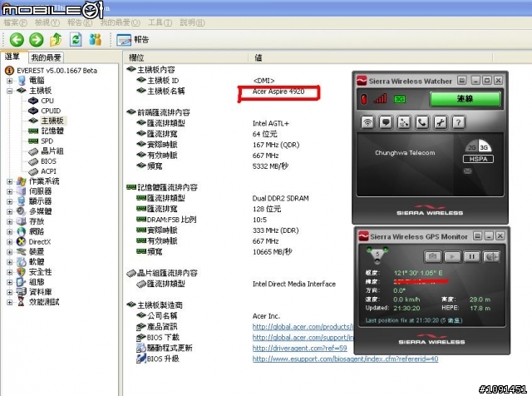Image resolution: width=532 pixels, height=396 pixels.
Task: Select ACPI in the tree
Action: [x=48, y=171]
